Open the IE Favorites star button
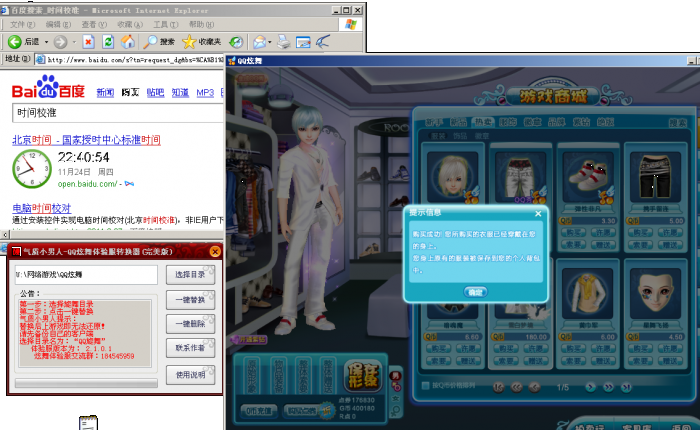700x430 pixels. pyautogui.click(x=201, y=42)
